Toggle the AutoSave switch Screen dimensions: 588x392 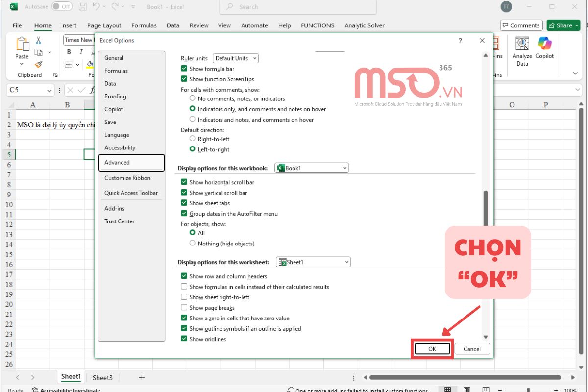coord(62,7)
